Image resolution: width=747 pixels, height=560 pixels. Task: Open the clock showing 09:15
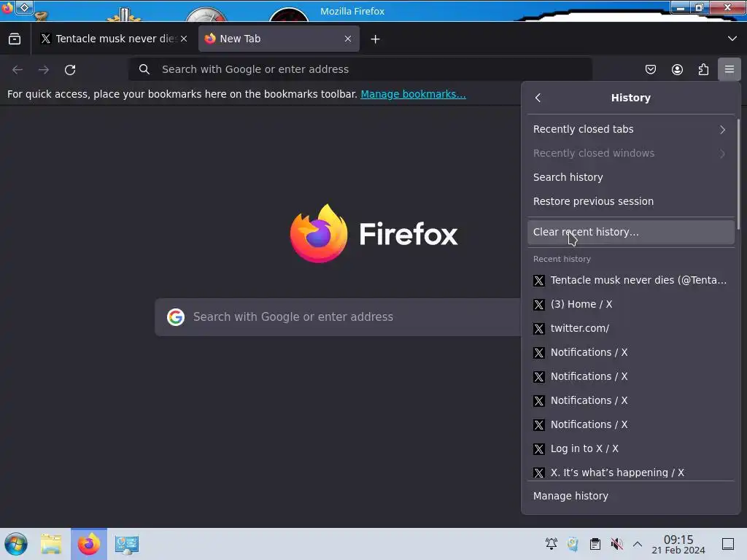pos(678,544)
